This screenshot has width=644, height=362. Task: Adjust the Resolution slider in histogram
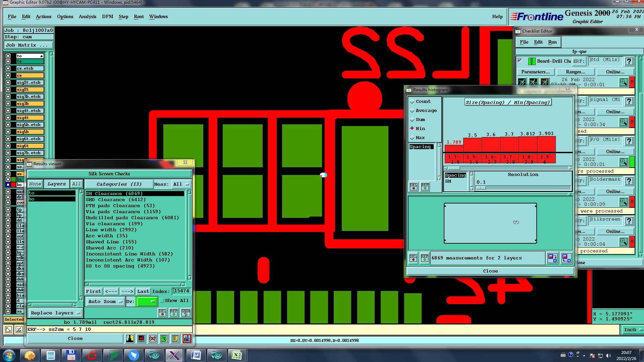click(481, 188)
